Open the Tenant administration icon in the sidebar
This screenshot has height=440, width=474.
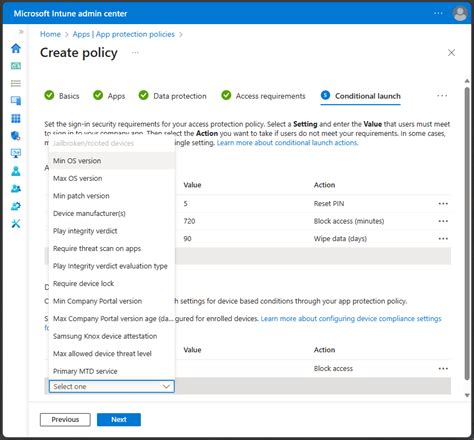tap(16, 206)
